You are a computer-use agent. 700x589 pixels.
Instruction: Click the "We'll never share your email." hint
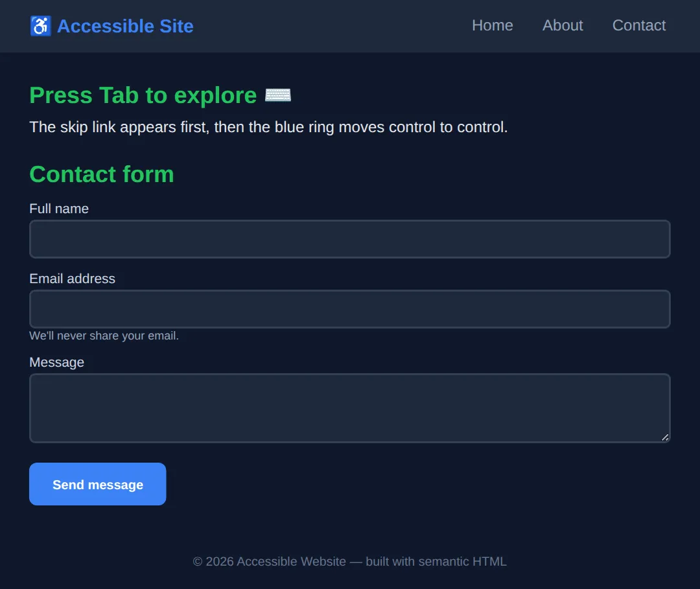(104, 336)
